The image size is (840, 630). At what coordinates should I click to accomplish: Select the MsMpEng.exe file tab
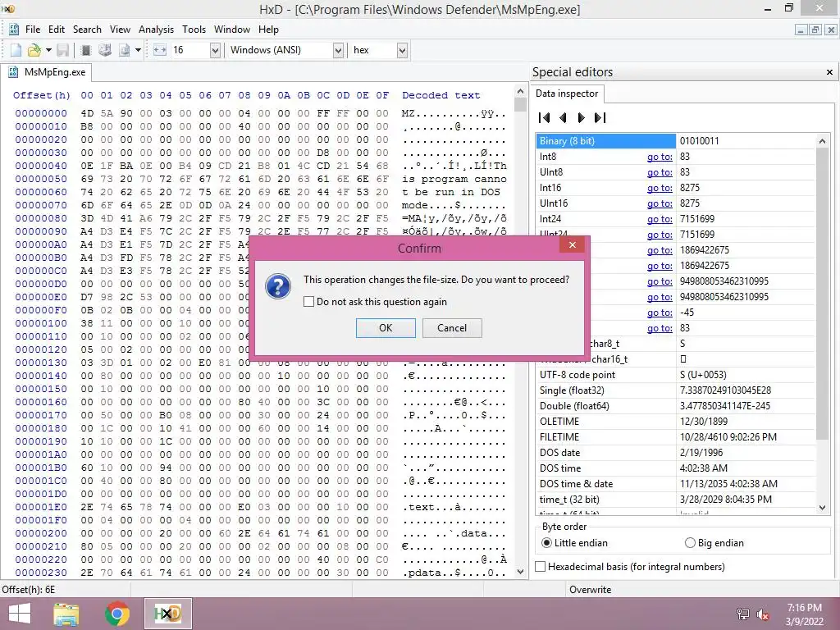[x=47, y=72]
